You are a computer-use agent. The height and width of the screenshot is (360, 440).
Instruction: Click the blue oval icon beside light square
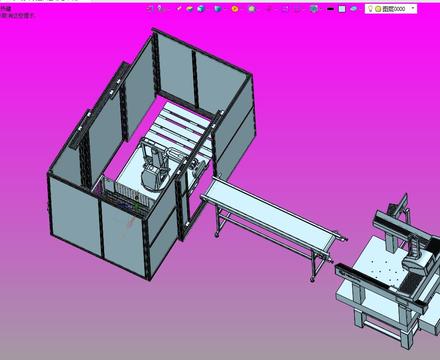click(354, 9)
